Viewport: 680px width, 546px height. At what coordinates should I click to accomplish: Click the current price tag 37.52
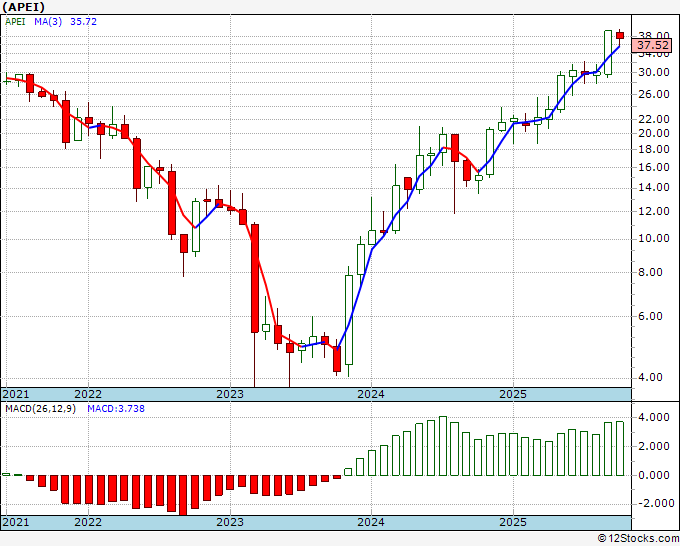coord(652,45)
